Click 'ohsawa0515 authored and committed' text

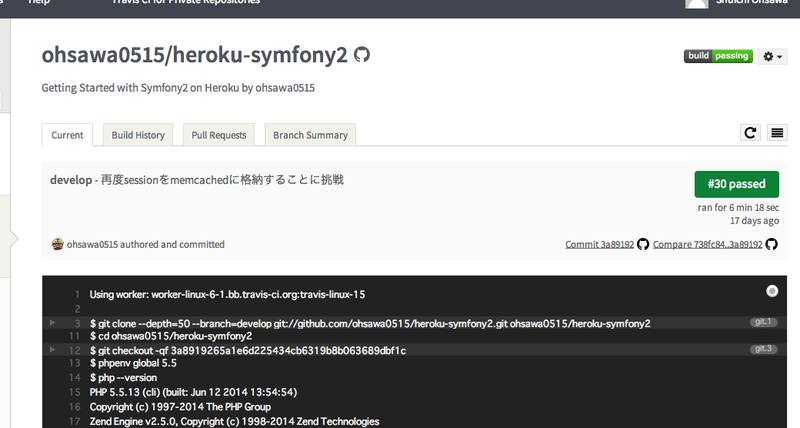click(x=145, y=244)
